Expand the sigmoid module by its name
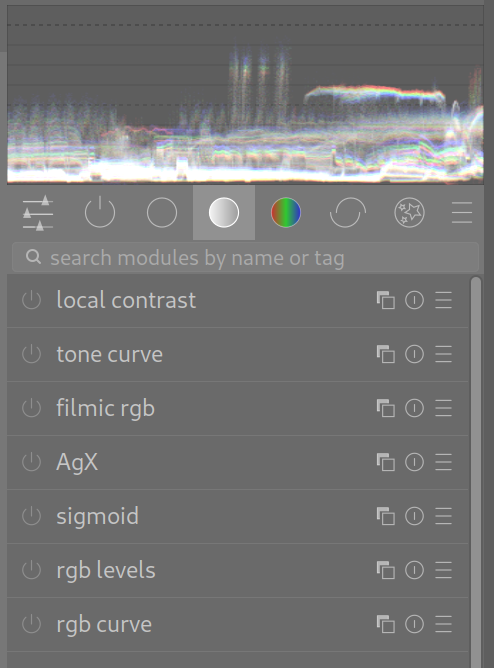Screen dimensions: 494x668 [x=98, y=516]
